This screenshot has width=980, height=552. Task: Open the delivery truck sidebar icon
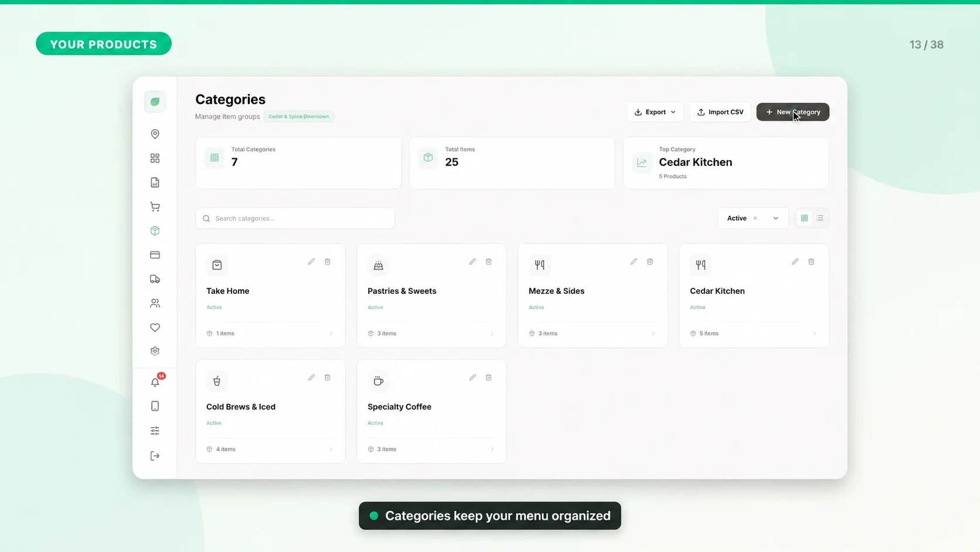point(155,279)
